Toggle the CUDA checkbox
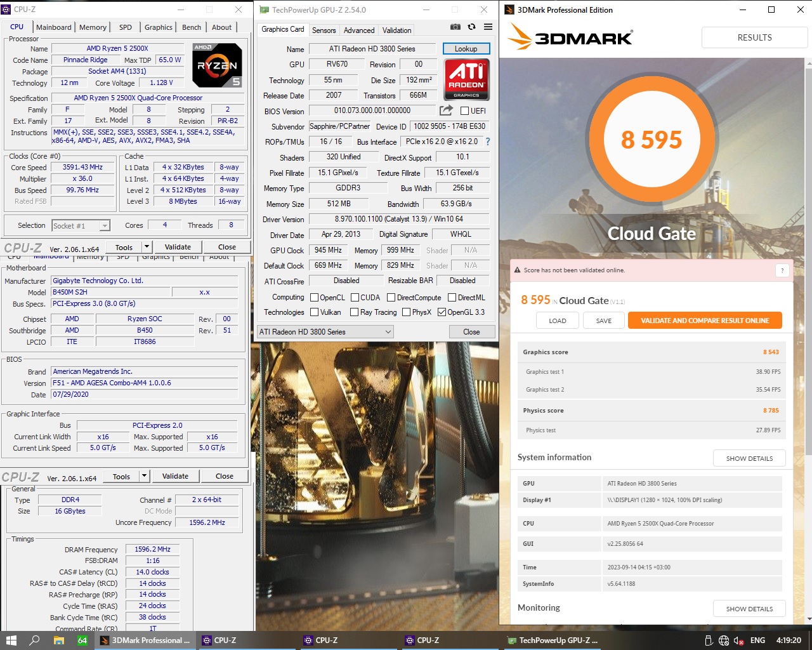Image resolution: width=812 pixels, height=650 pixels. [x=355, y=297]
